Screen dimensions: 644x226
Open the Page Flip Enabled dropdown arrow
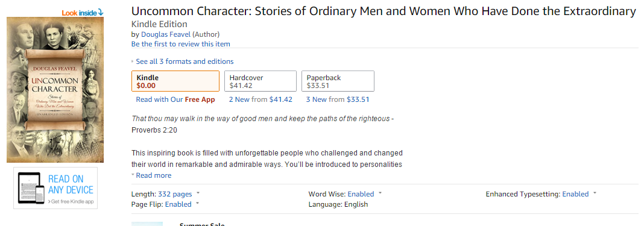[198, 203]
